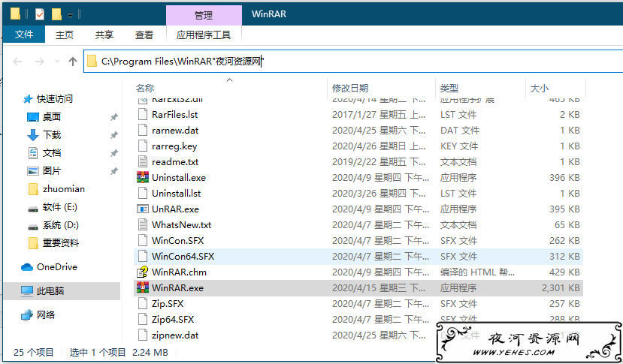Click the new folder icon in title bar
Screen dimensions: 623x364
(56, 14)
